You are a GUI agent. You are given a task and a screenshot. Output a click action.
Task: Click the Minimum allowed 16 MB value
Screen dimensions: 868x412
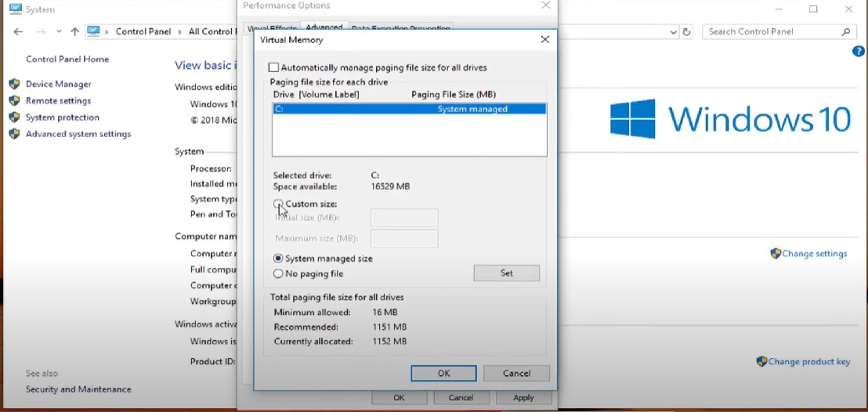click(x=385, y=313)
